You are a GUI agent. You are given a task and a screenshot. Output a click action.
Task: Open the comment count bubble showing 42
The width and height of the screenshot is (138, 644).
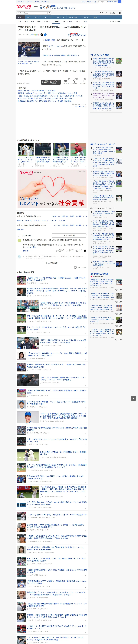(32, 35)
